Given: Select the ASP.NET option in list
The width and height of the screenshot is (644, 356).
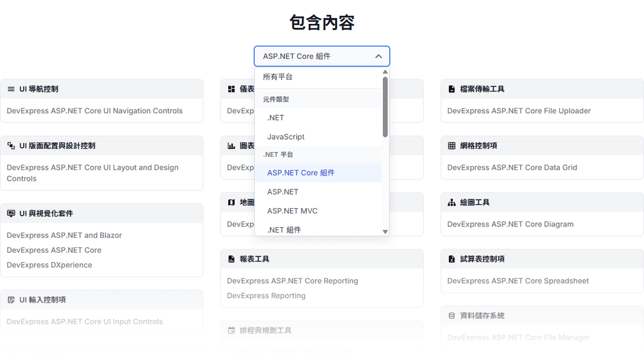Looking at the screenshot, I should tap(318, 192).
